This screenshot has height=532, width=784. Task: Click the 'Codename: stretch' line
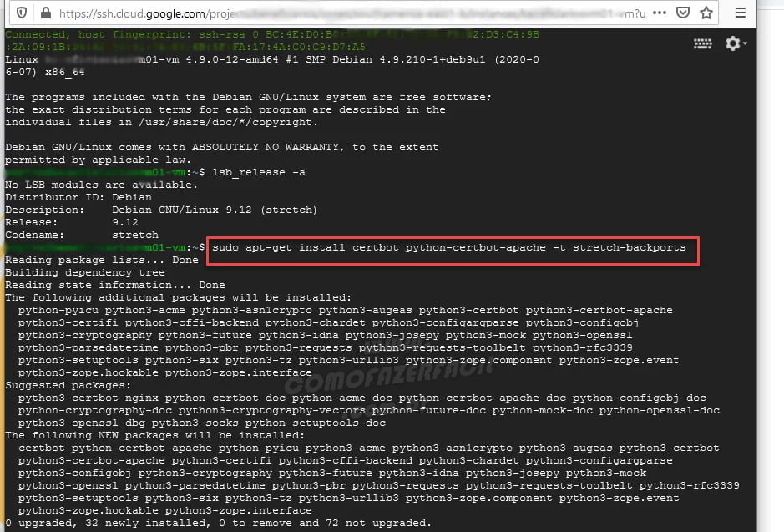82,235
